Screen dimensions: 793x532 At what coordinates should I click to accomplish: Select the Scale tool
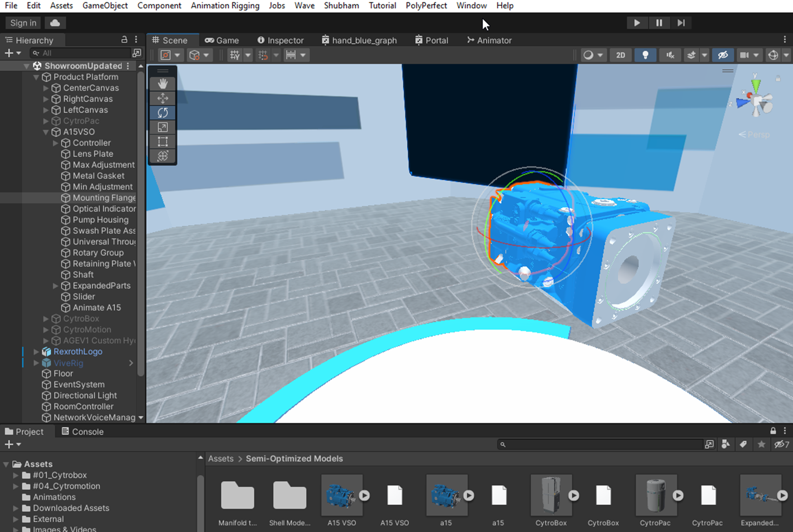163,127
